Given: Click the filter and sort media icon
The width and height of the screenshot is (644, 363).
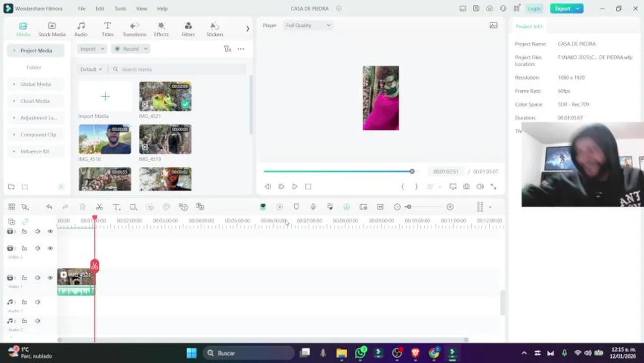Looking at the screenshot, I should pyautogui.click(x=227, y=49).
